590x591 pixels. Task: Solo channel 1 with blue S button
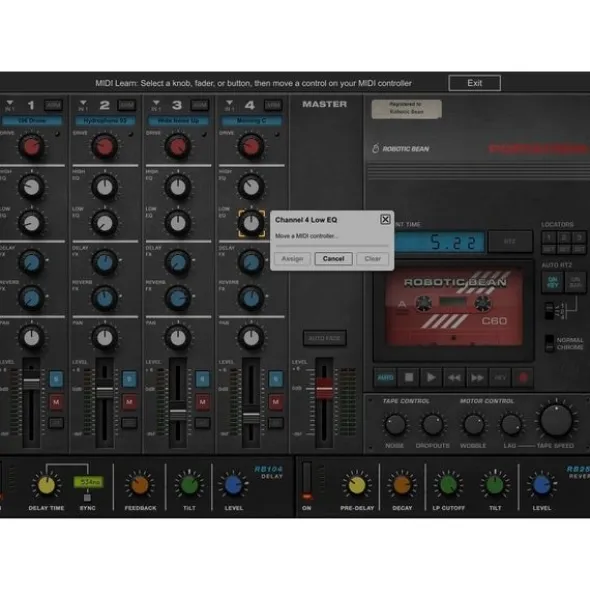tap(56, 379)
